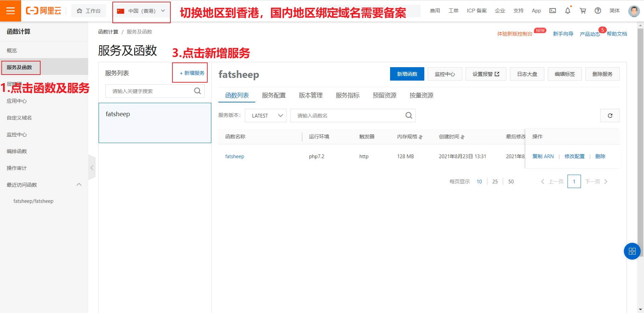Click the service list search magnifier
Viewport: 644px width, 313px height.
(198, 91)
